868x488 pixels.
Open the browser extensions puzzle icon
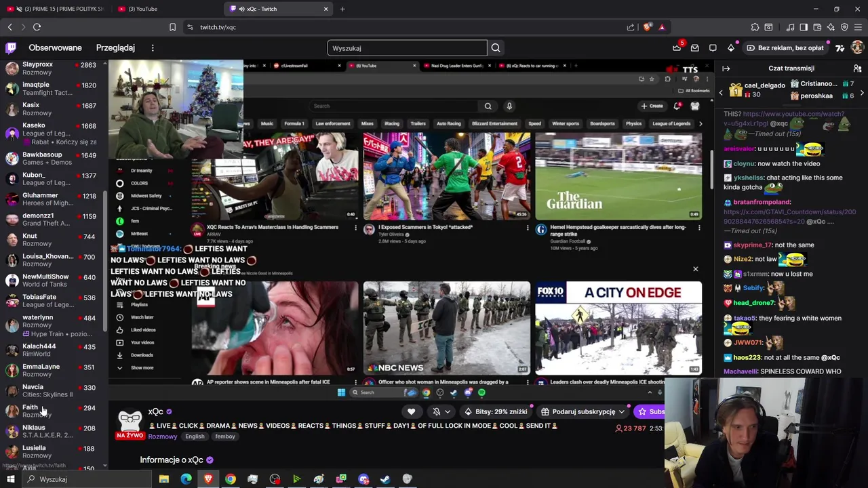(755, 27)
